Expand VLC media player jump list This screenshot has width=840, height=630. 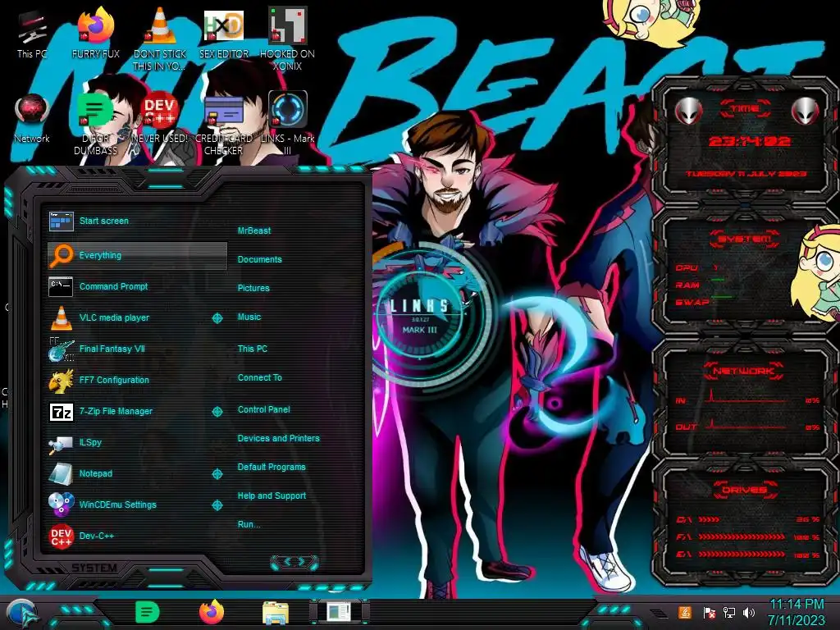(x=217, y=318)
